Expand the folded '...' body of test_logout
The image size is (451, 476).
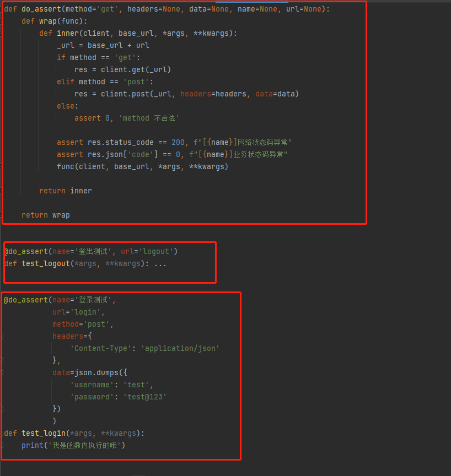point(160,264)
